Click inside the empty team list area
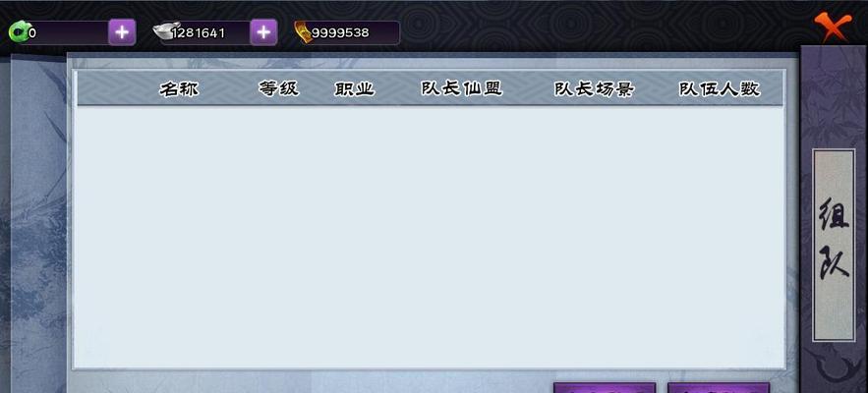The height and width of the screenshot is (393, 868). point(430,237)
